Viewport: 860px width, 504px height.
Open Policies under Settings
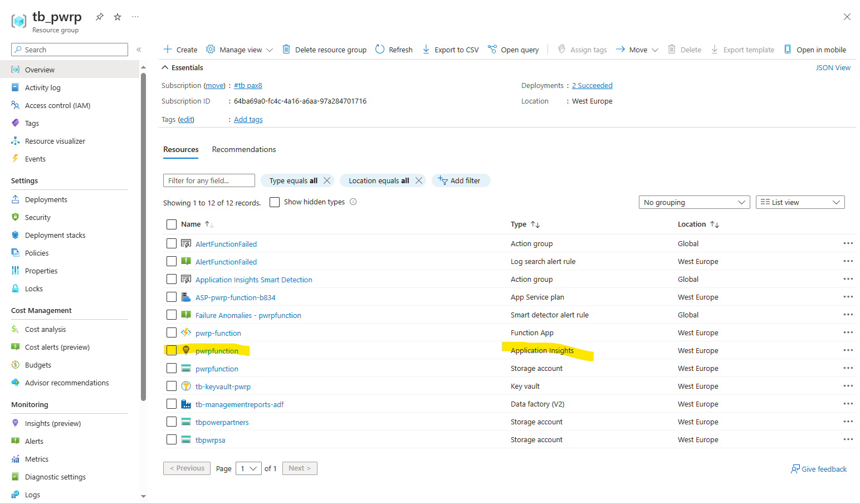pos(37,253)
